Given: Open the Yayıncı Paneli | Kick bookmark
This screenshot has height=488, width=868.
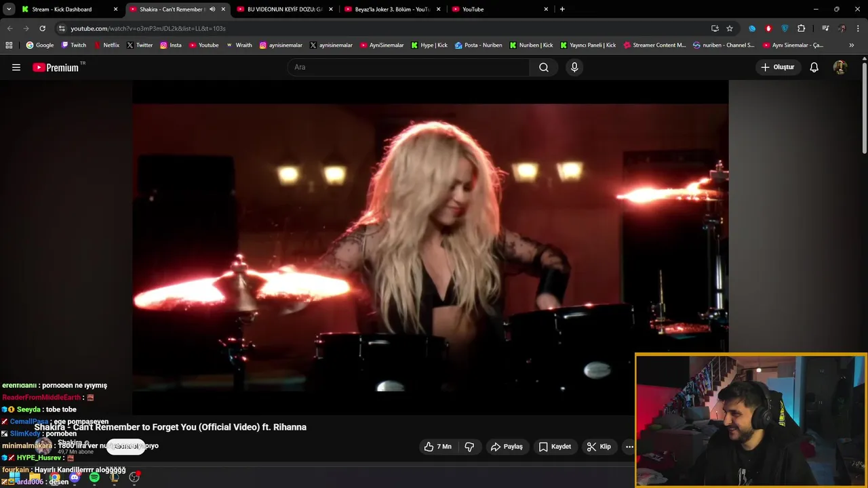Looking at the screenshot, I should 588,45.
